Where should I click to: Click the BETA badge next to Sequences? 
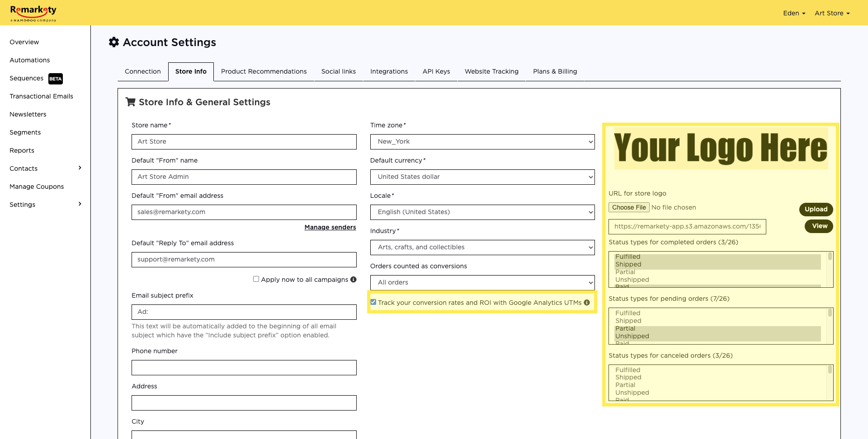[56, 79]
